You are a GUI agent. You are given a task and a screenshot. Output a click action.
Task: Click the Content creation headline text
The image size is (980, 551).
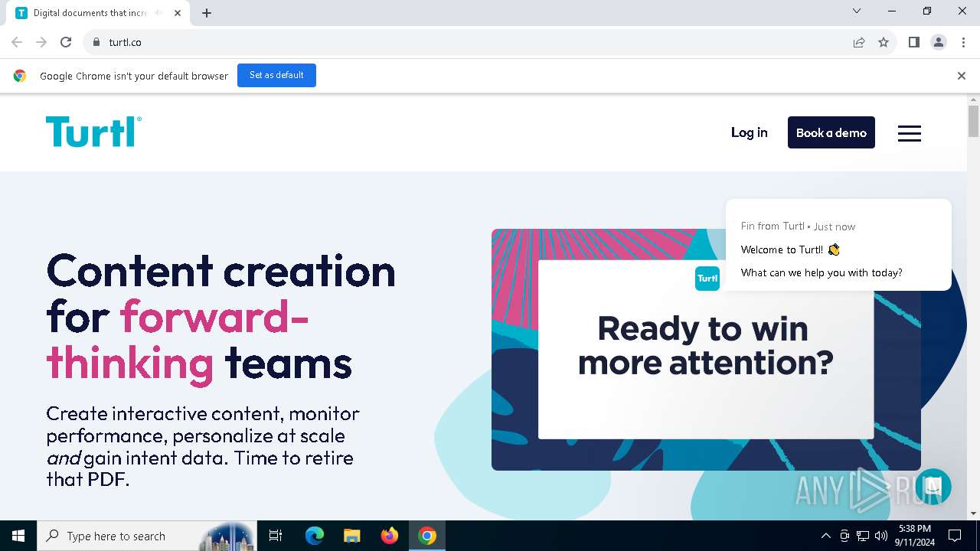tap(221, 317)
